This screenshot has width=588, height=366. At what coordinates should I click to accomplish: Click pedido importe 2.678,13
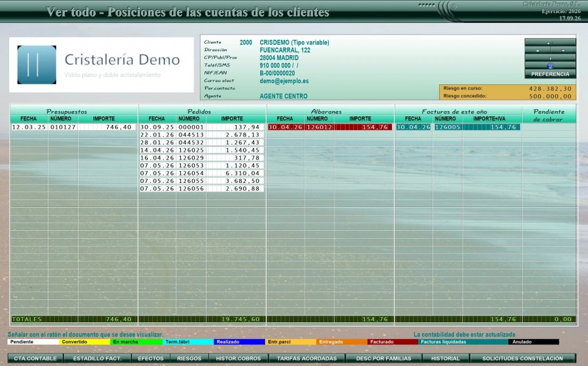(242, 135)
